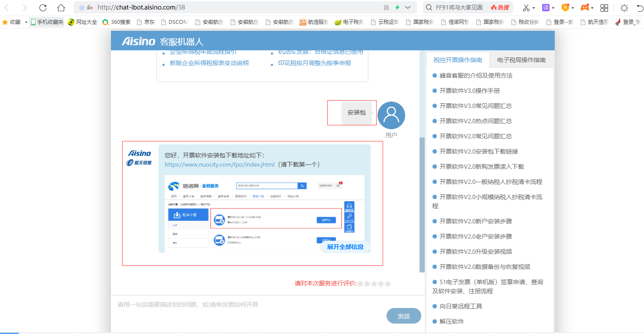This screenshot has width=644, height=334.
Task: Click the 发送 send button
Action: (404, 316)
